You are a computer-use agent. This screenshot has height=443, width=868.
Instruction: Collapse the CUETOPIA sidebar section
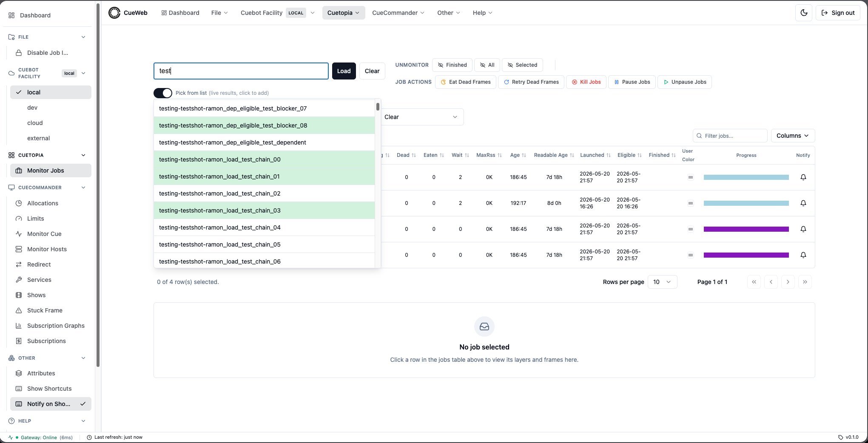tap(83, 155)
